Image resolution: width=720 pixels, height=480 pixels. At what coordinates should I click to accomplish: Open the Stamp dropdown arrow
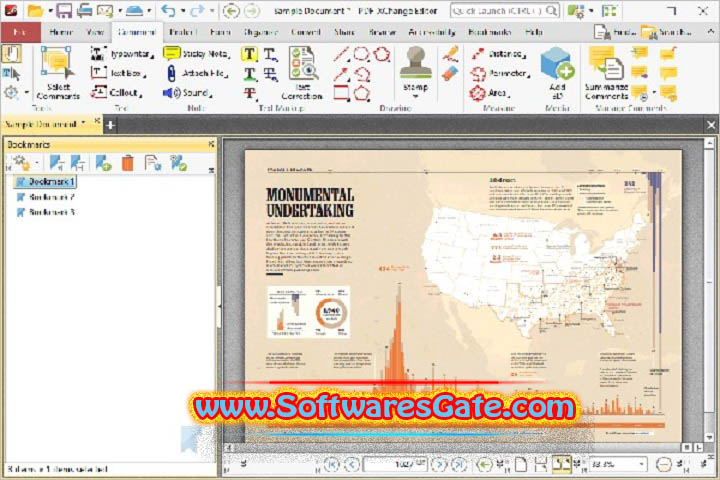[415, 96]
